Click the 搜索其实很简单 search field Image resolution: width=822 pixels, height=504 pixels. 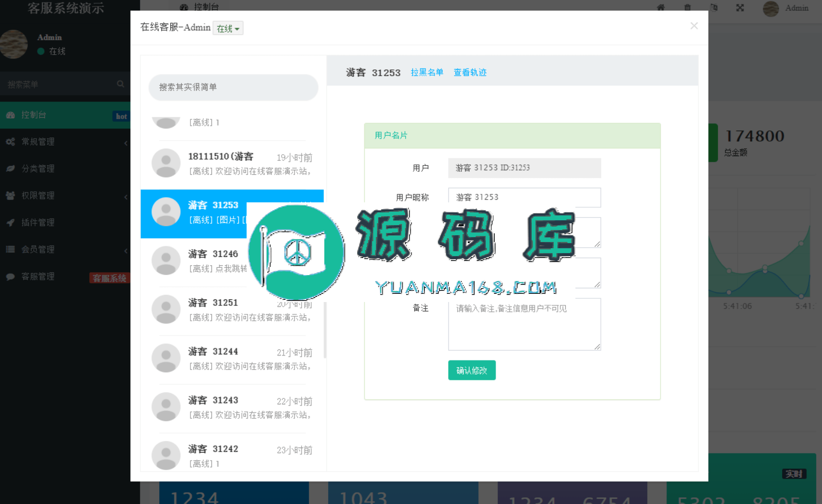[x=233, y=87]
